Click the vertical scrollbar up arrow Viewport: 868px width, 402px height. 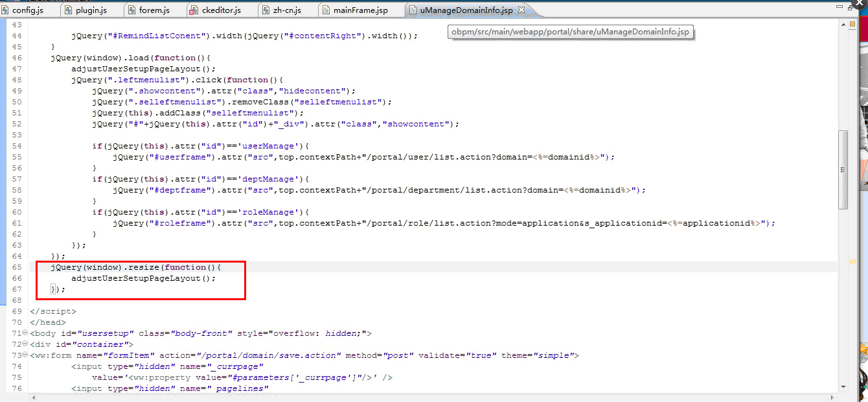pos(843,25)
